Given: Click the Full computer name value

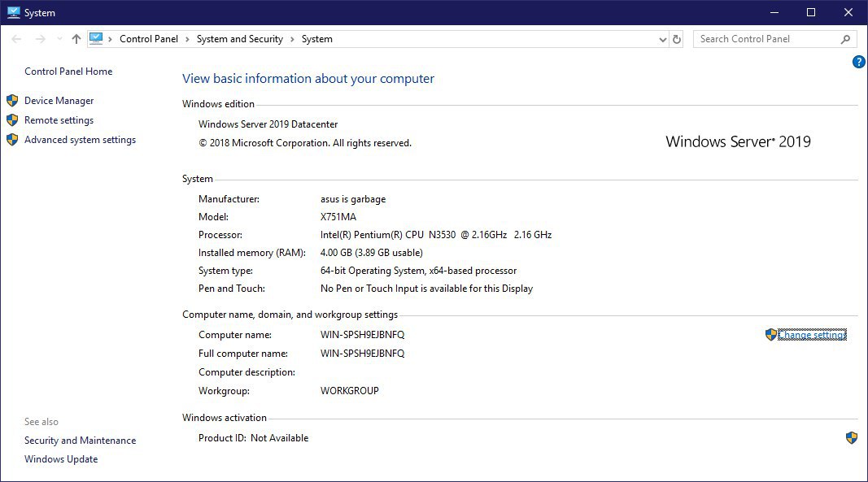Looking at the screenshot, I should point(363,354).
